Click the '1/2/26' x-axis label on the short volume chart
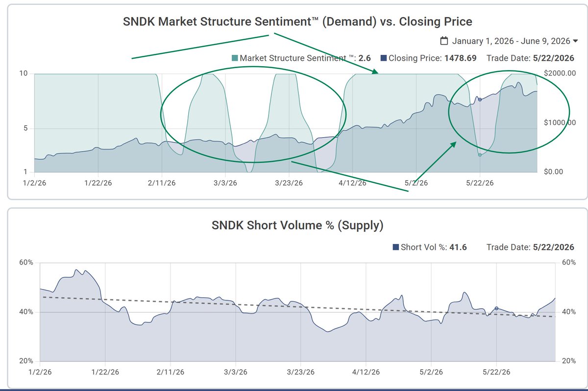 coord(40,372)
